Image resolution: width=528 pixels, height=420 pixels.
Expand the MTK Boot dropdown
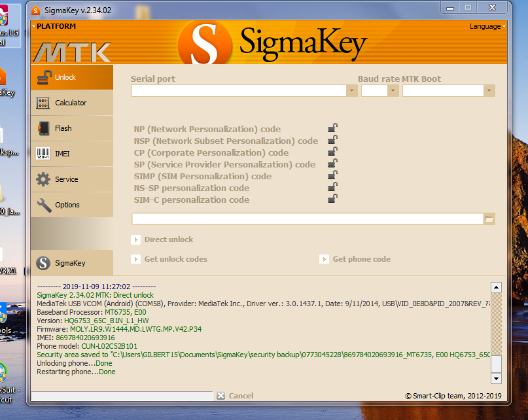click(489, 90)
